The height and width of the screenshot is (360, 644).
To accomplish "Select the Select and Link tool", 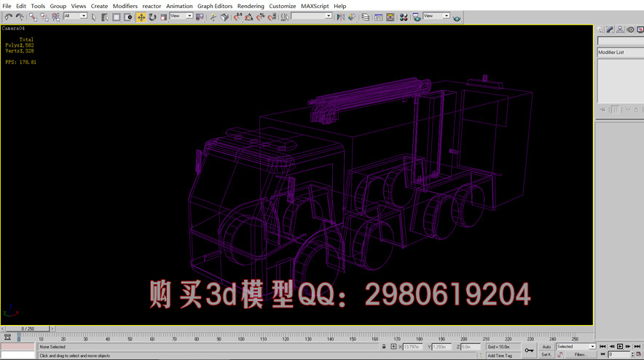I will [x=33, y=17].
